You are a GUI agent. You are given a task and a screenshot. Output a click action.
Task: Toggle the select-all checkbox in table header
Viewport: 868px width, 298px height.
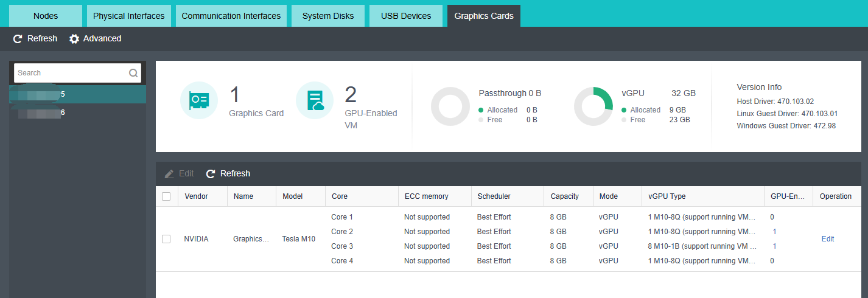pyautogui.click(x=166, y=196)
